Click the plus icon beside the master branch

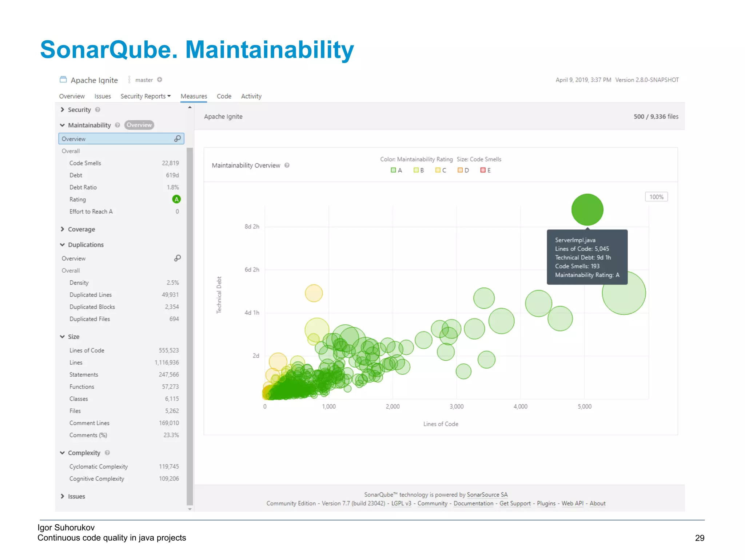point(160,80)
